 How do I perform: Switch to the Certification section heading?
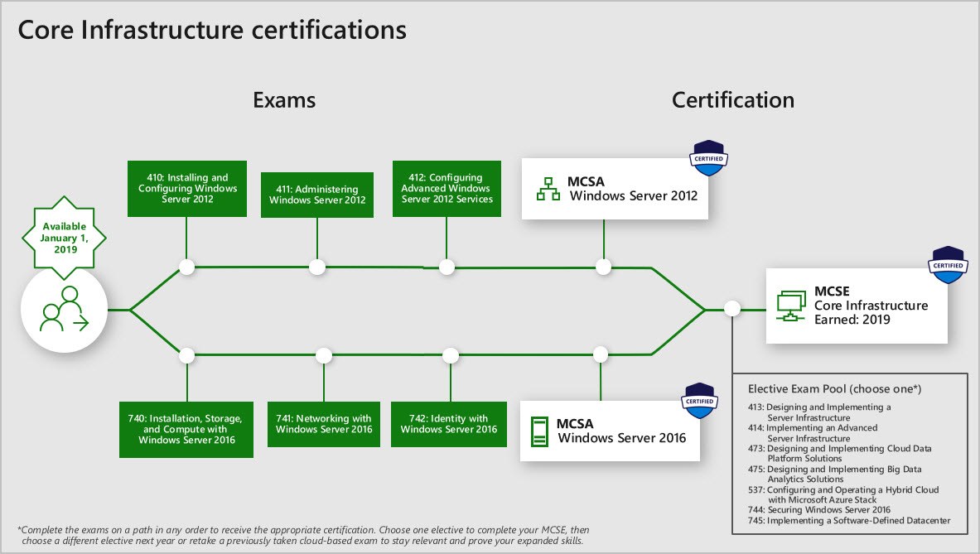[x=733, y=100]
